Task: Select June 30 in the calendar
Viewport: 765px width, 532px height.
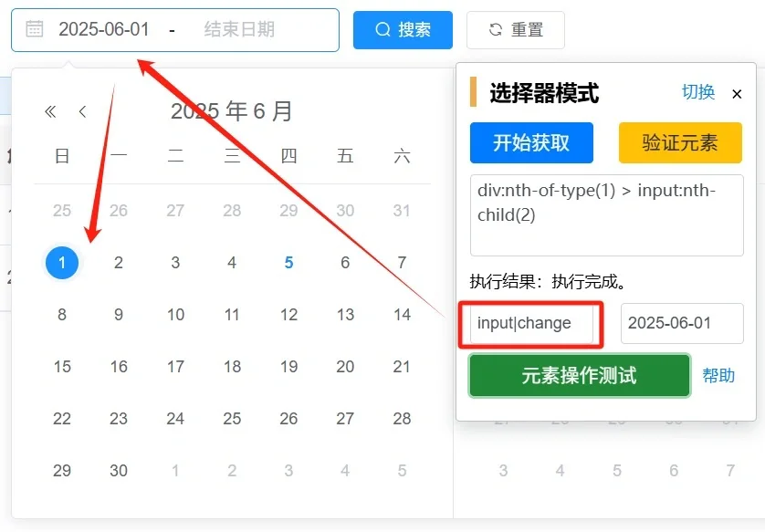Action: coord(118,471)
